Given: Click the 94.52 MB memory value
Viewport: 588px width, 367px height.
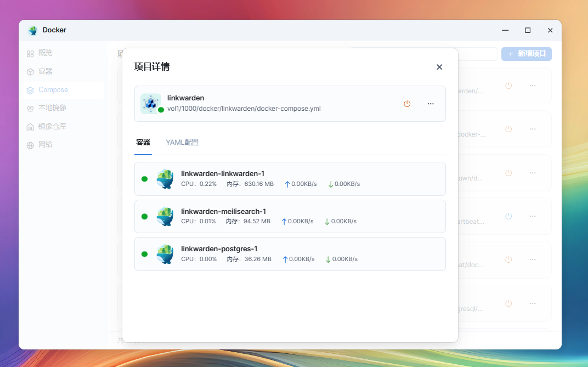Looking at the screenshot, I should click(257, 221).
